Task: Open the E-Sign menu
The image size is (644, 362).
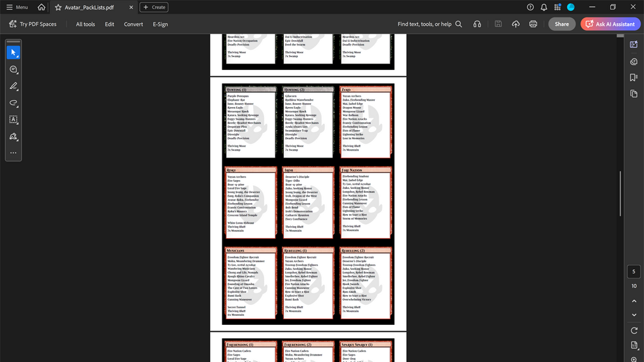Action: click(x=160, y=24)
